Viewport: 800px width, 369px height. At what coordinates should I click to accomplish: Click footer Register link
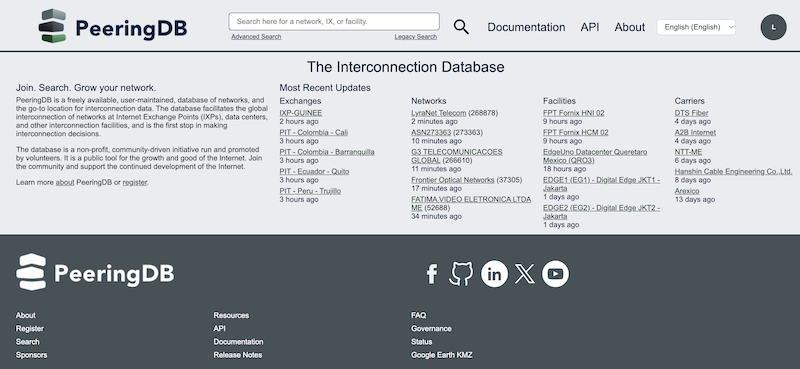click(x=30, y=329)
